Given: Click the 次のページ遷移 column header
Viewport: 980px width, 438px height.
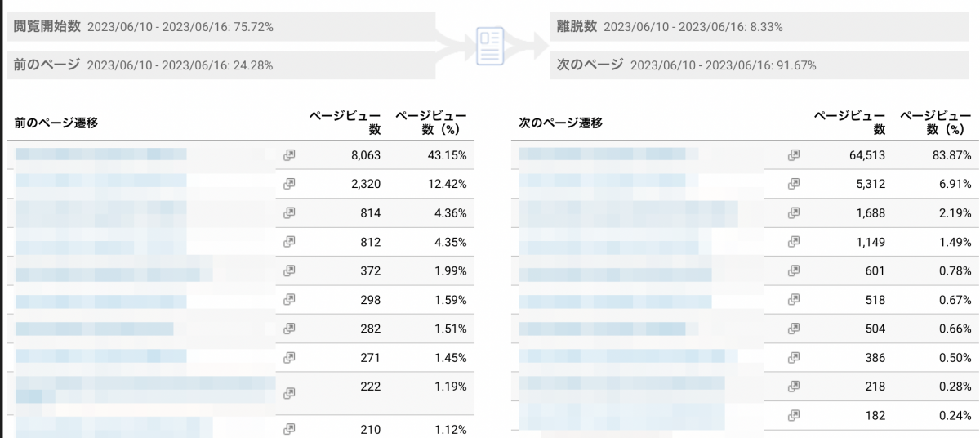Looking at the screenshot, I should [x=561, y=123].
